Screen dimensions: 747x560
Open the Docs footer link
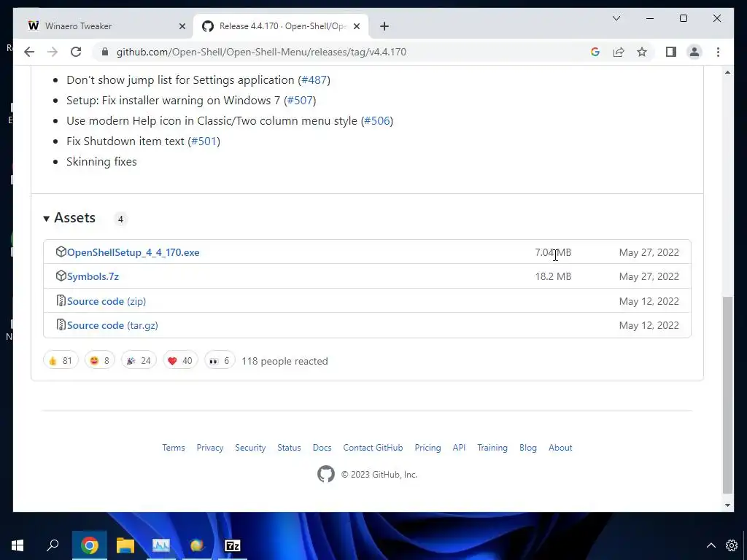[322, 448]
